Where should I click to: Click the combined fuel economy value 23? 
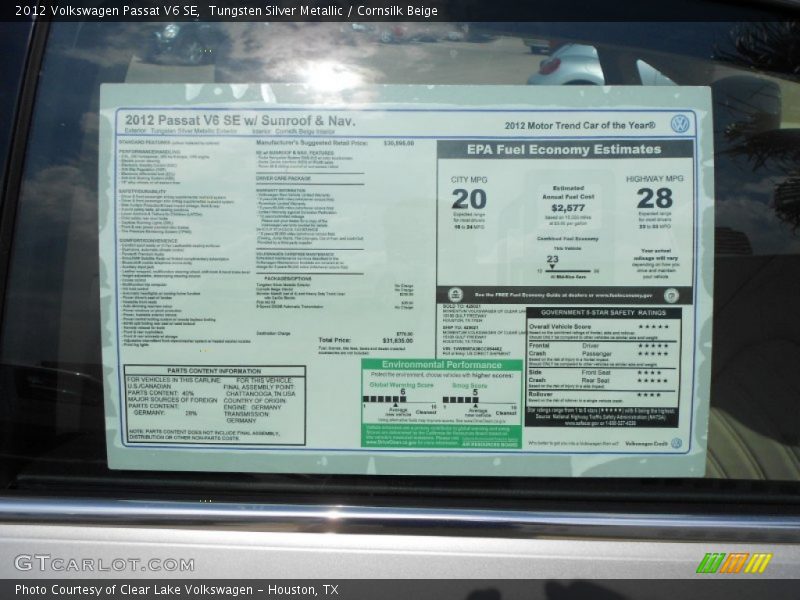coord(553,259)
